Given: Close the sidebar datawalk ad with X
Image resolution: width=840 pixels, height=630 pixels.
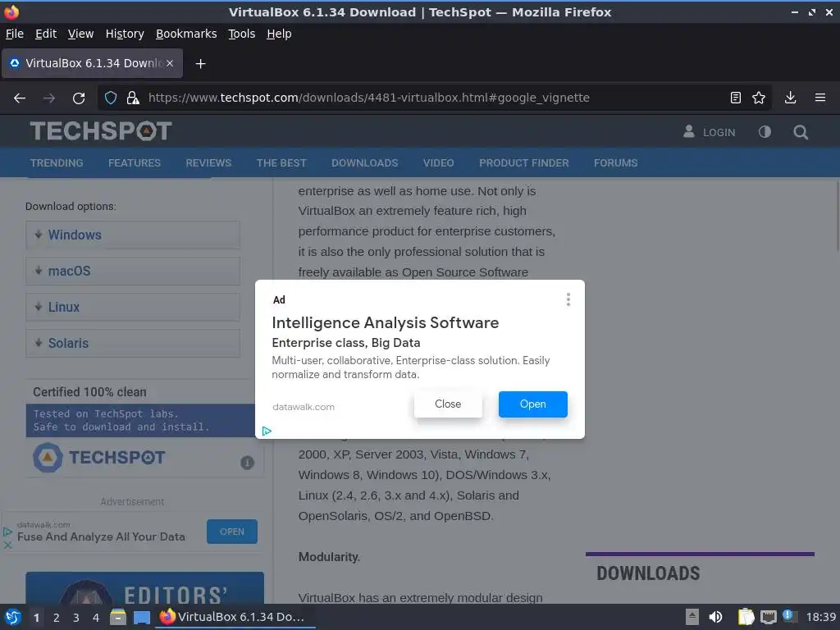Looking at the screenshot, I should click(7, 545).
